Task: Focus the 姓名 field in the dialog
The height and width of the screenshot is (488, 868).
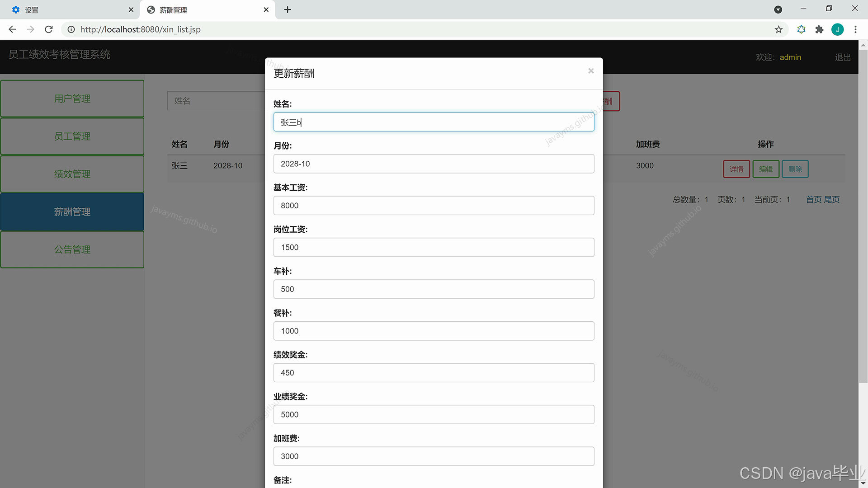Action: point(434,122)
